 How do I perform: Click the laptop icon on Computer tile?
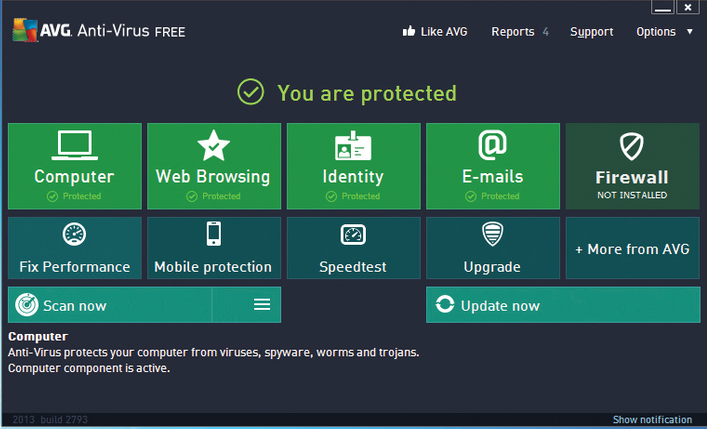click(74, 145)
